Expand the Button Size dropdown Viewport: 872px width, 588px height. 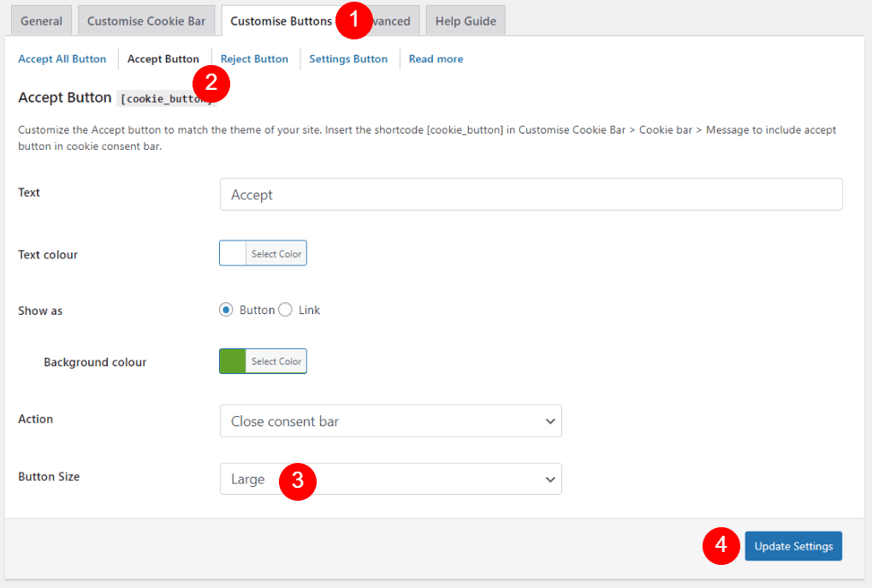pyautogui.click(x=390, y=479)
